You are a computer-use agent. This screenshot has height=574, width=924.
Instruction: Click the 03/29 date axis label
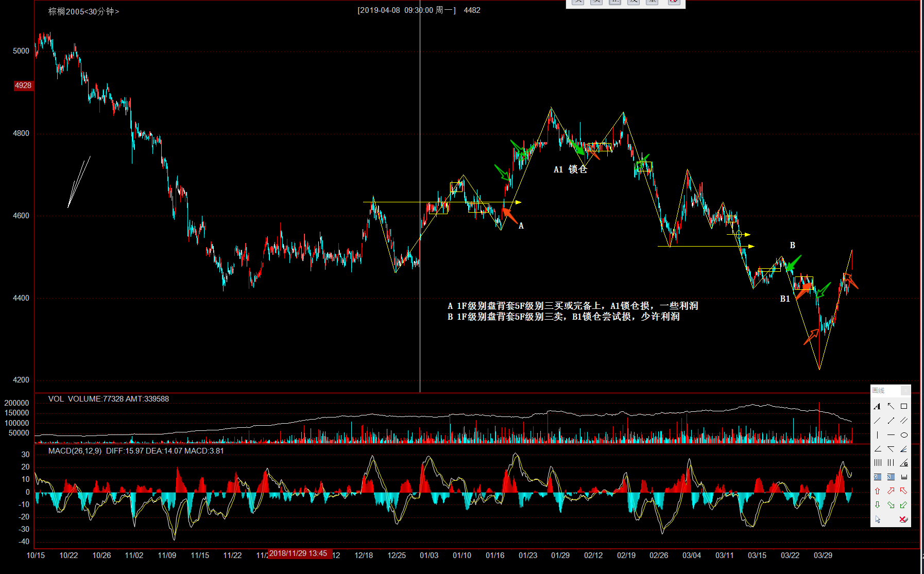(823, 555)
